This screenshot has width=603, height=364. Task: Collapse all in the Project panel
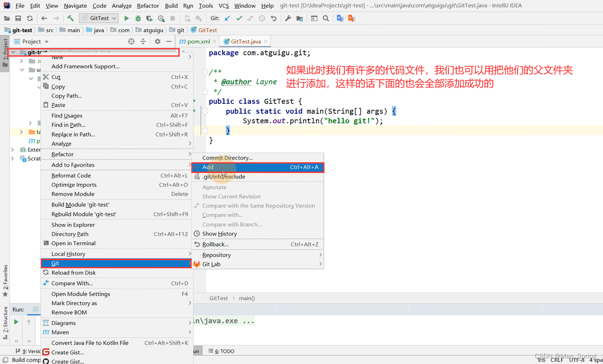point(143,42)
